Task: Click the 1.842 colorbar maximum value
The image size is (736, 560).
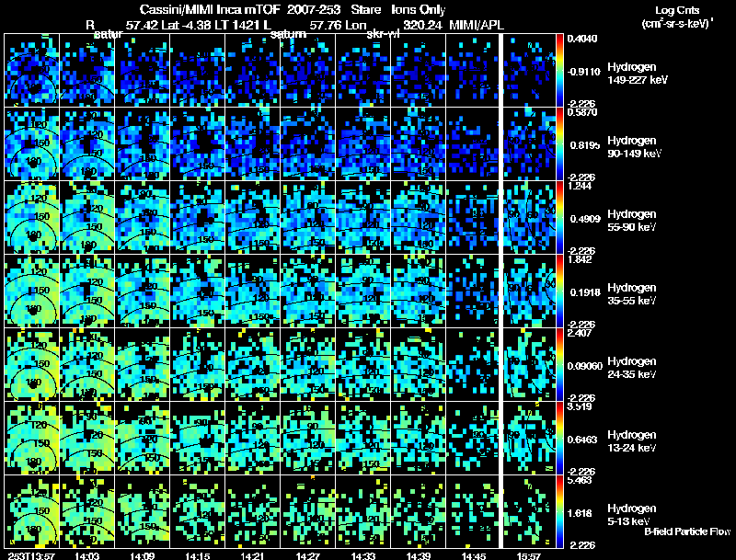Action: (580, 260)
